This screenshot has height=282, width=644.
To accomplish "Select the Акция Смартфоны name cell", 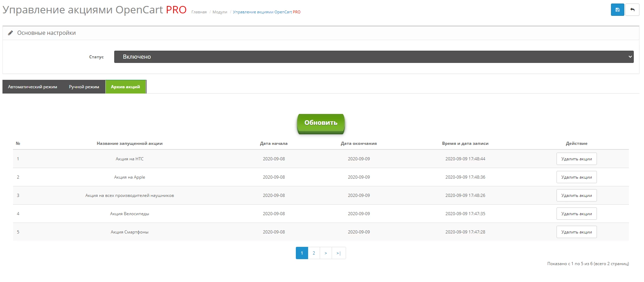I will [x=130, y=232].
